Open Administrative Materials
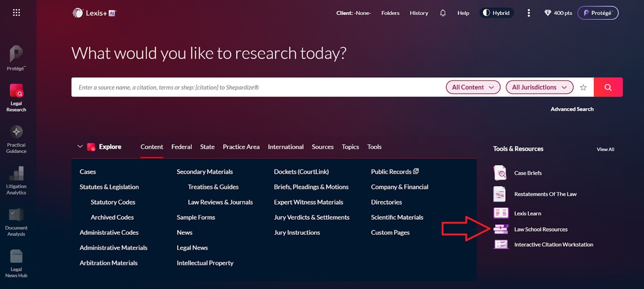 113,248
